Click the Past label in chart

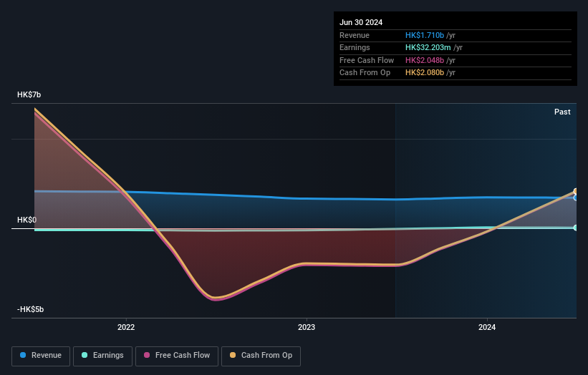tap(562, 112)
